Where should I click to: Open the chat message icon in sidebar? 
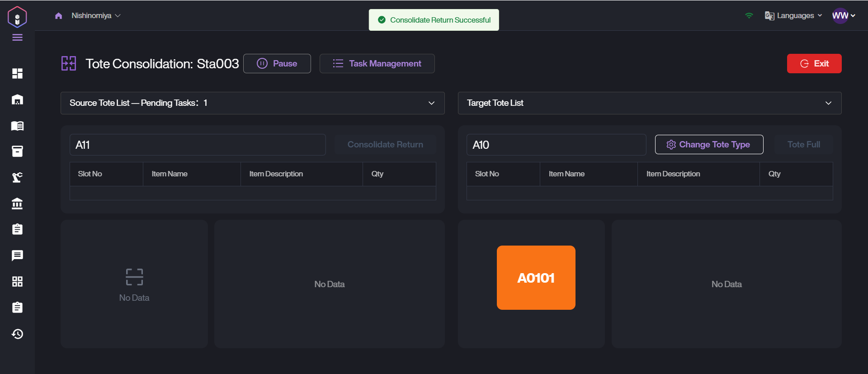(17, 256)
